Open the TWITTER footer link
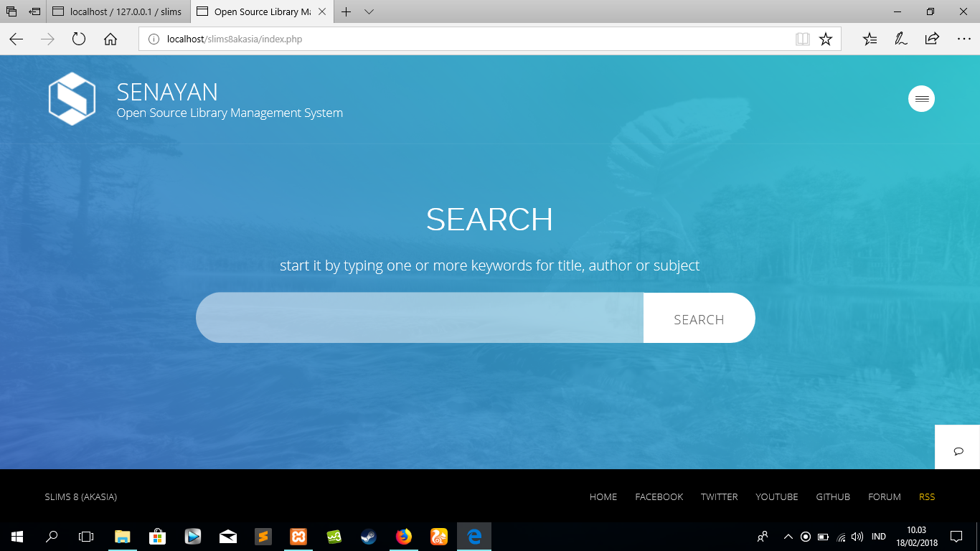 pos(719,496)
